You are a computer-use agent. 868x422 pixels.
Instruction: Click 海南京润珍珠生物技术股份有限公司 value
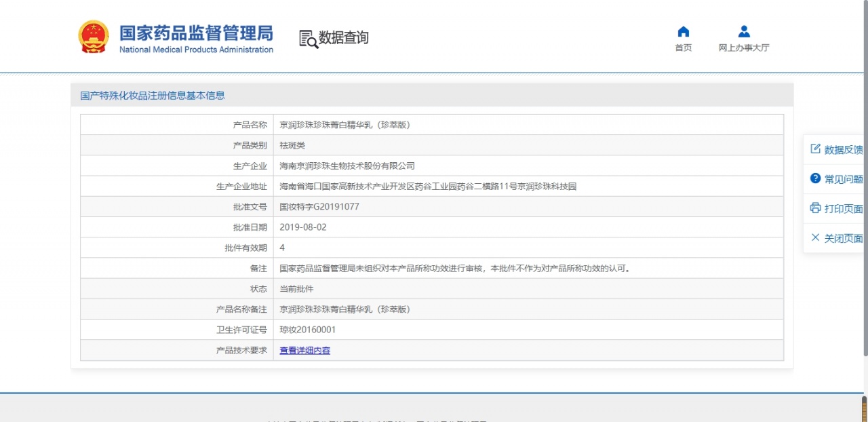tap(347, 166)
